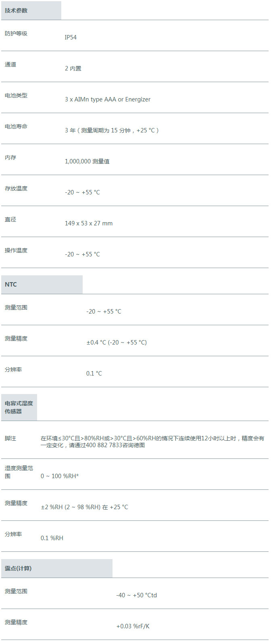Viewport: 275px width, 644px height.
Task: Click the ±2 %RH humidity accuracy value
Action: click(84, 507)
